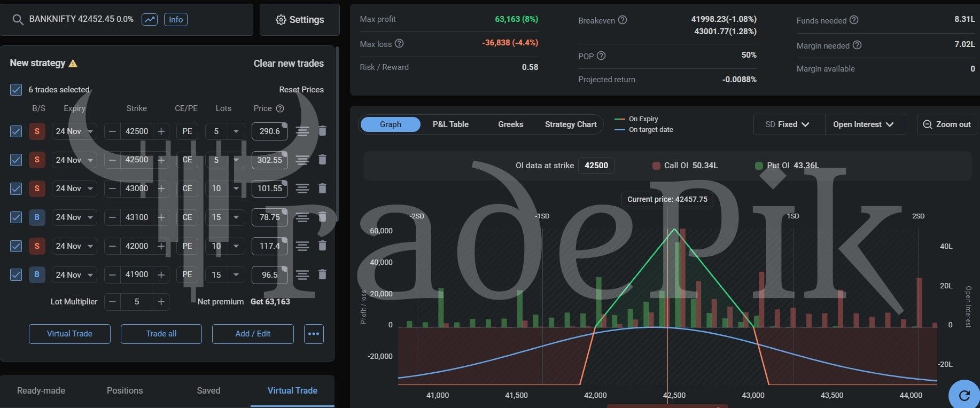Decrease the 43000 strike value
Viewport: 980px width, 408px height.
point(112,189)
